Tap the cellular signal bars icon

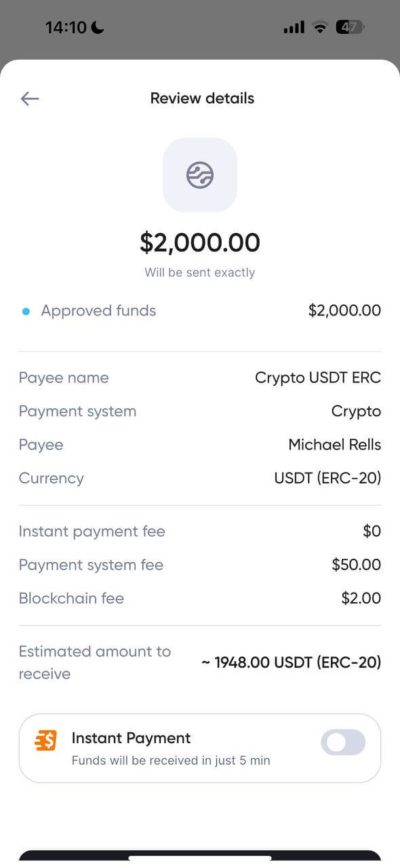pos(294,27)
